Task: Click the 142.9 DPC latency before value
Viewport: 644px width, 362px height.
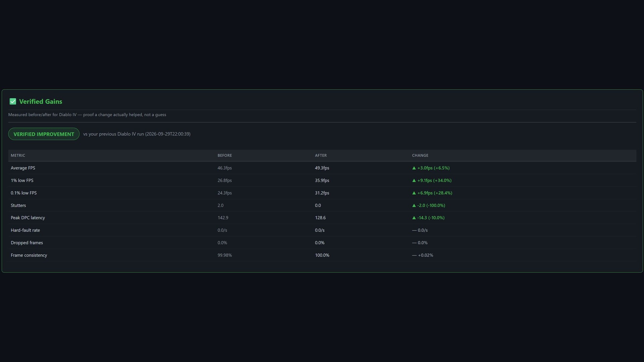Action: (223, 218)
